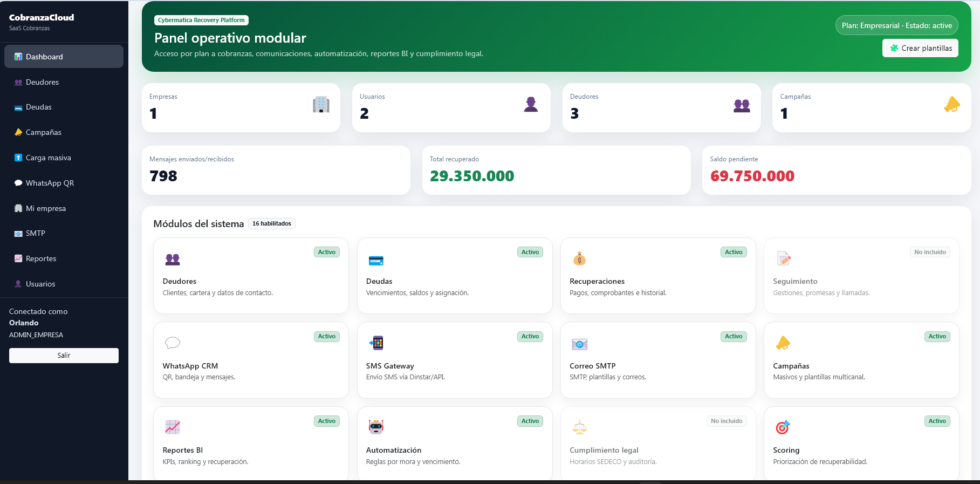Click the Campañas module bell icon
Screen dimensions: 980x484
(783, 343)
